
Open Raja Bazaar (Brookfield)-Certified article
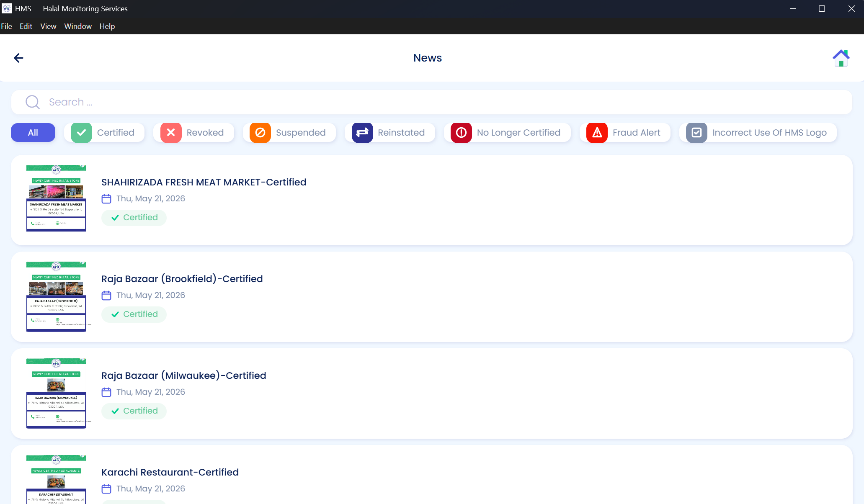182,279
